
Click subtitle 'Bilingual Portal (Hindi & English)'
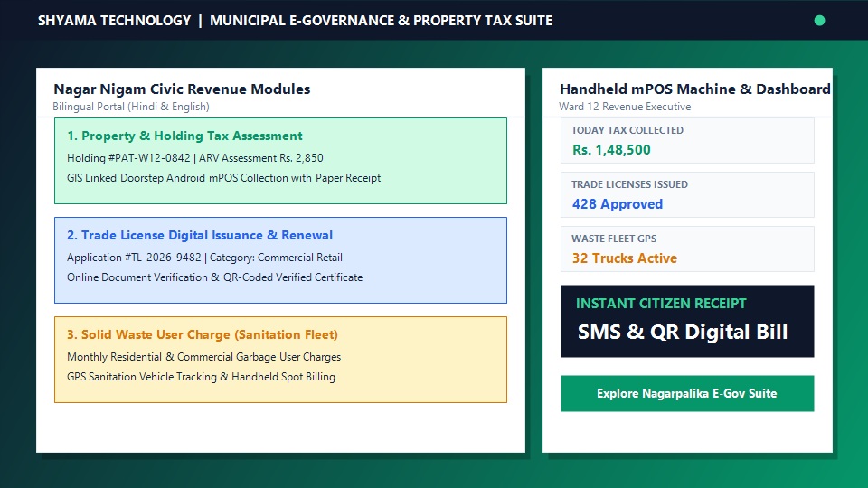pos(131,107)
